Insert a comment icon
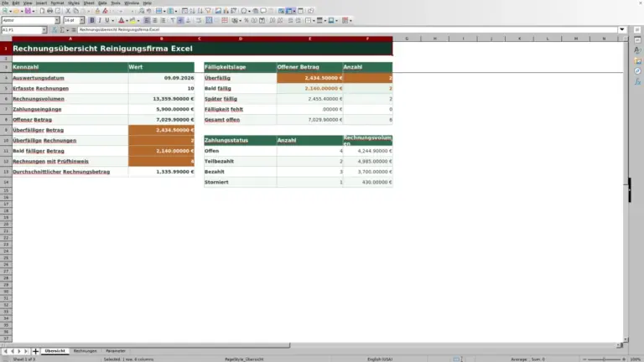This screenshot has width=644, height=362. pyautogui.click(x=263, y=11)
